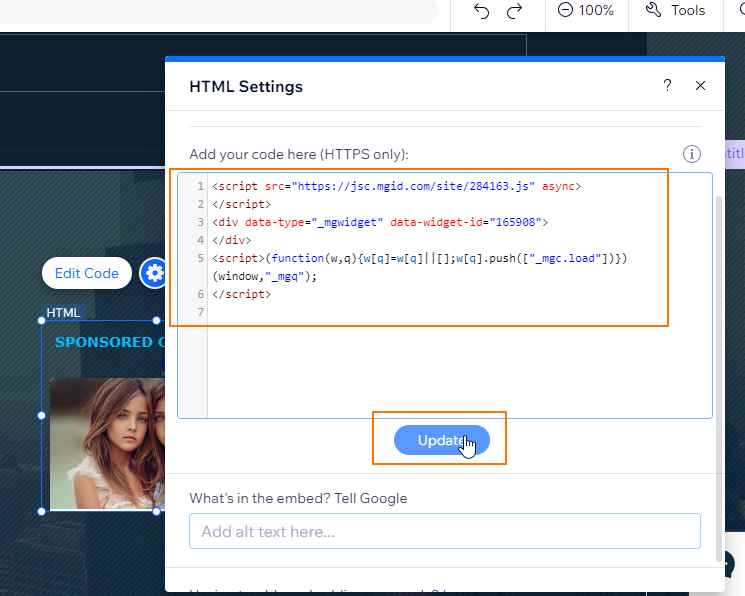Viewport: 745px width, 596px height.
Task: Click bottom-left resize handle of HTML element
Action: pos(42,511)
